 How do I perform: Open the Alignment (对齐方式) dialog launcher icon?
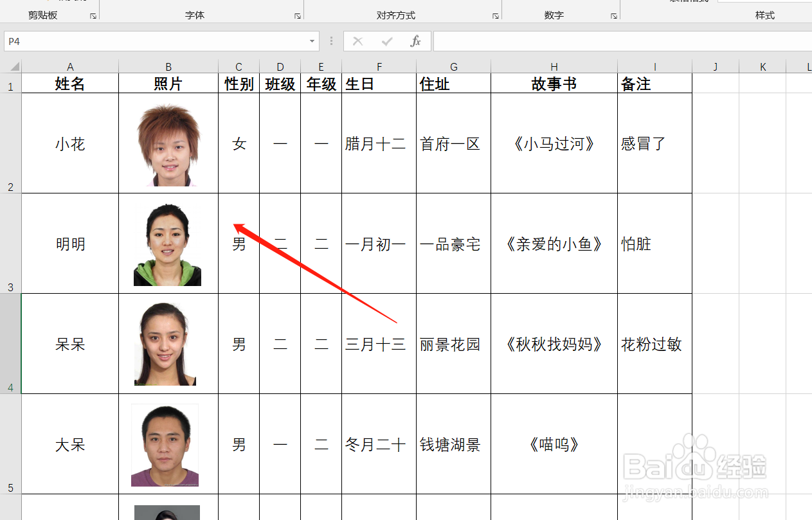pyautogui.click(x=495, y=15)
